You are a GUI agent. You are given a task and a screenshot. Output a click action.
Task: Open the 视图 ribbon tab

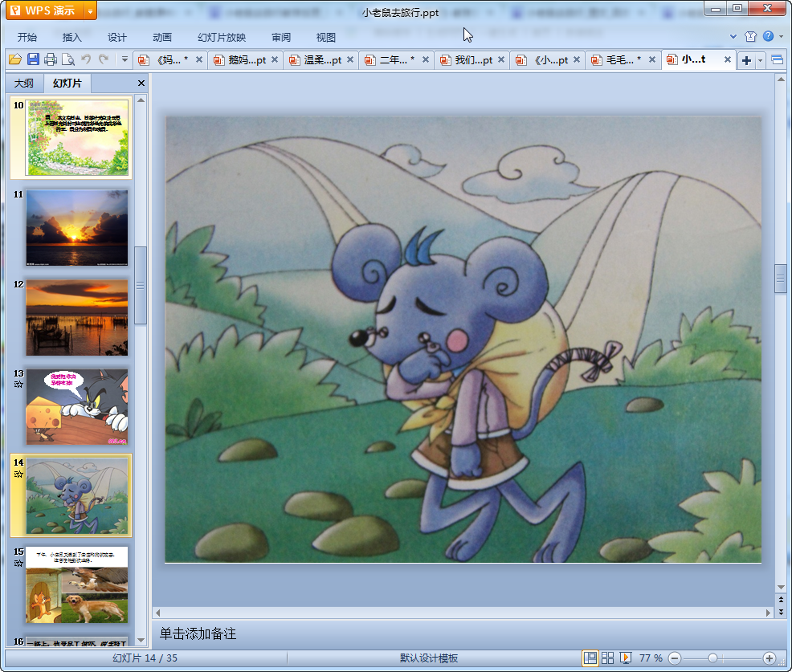coord(326,38)
